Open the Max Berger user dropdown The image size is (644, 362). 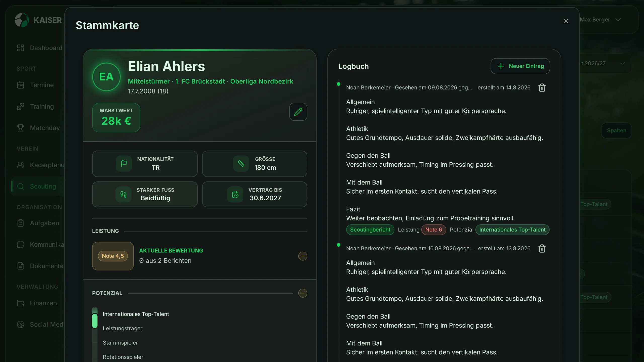pyautogui.click(x=600, y=20)
